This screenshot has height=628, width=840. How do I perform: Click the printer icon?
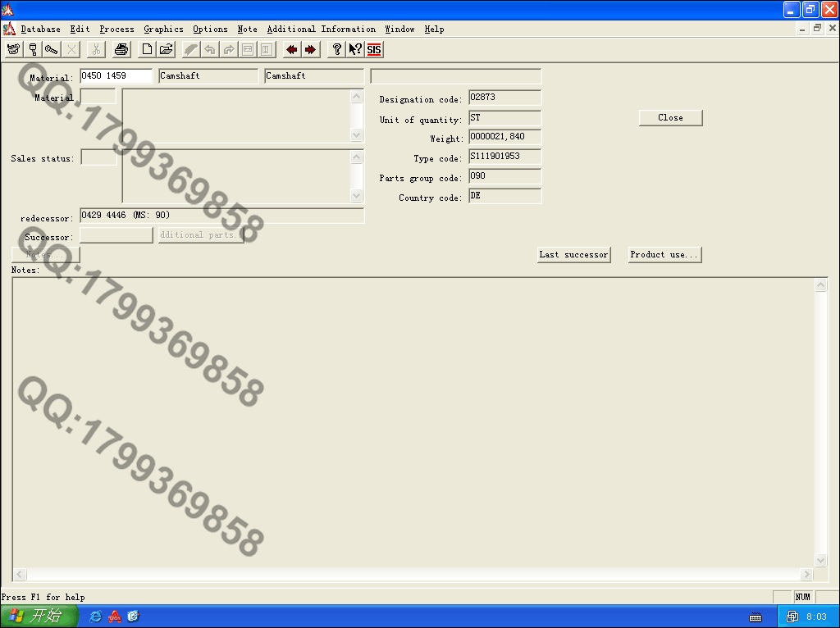[x=121, y=50]
